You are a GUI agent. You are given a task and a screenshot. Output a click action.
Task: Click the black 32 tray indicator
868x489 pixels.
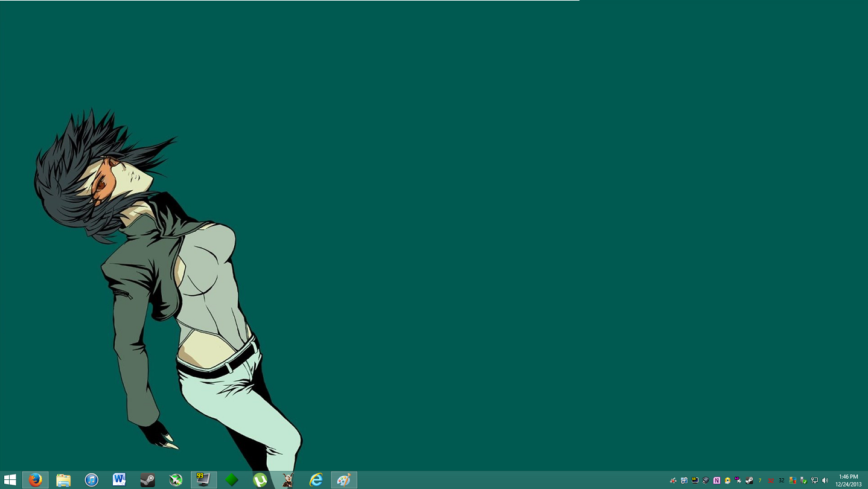tap(782, 481)
